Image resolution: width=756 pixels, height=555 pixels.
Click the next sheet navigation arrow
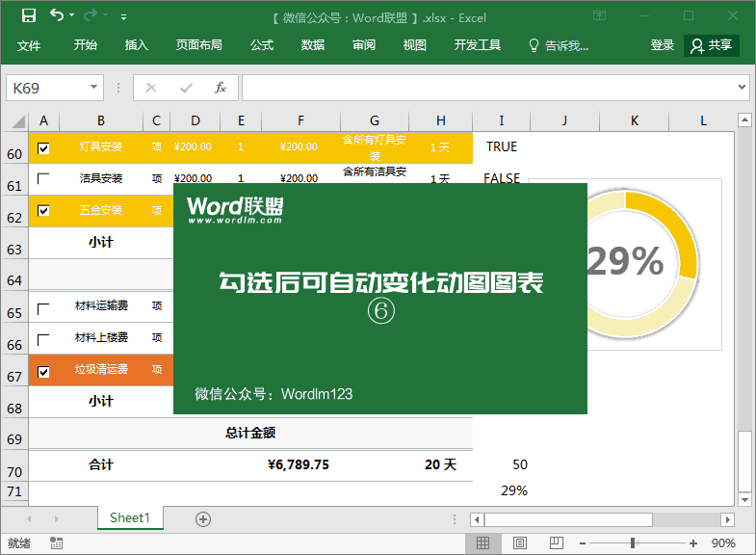(x=57, y=518)
